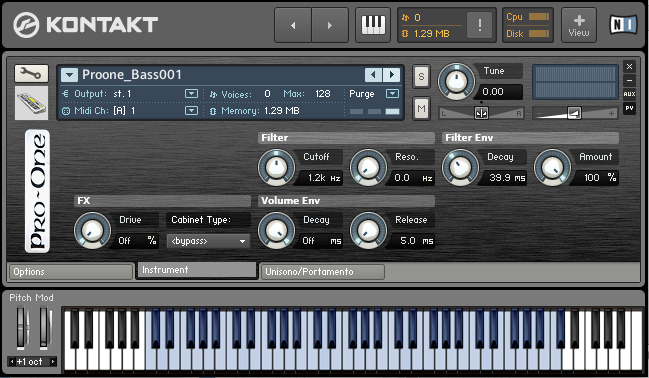Click the exclamation panic button

point(479,25)
